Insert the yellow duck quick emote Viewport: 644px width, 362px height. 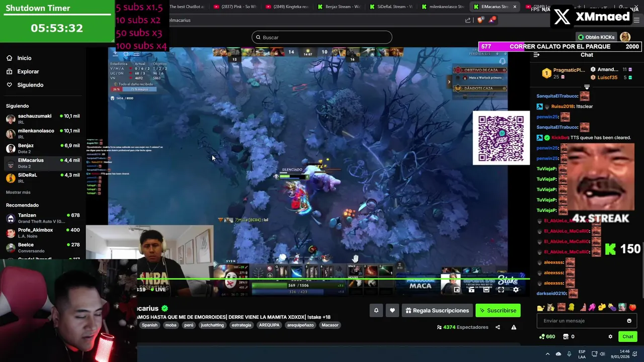tap(572, 308)
